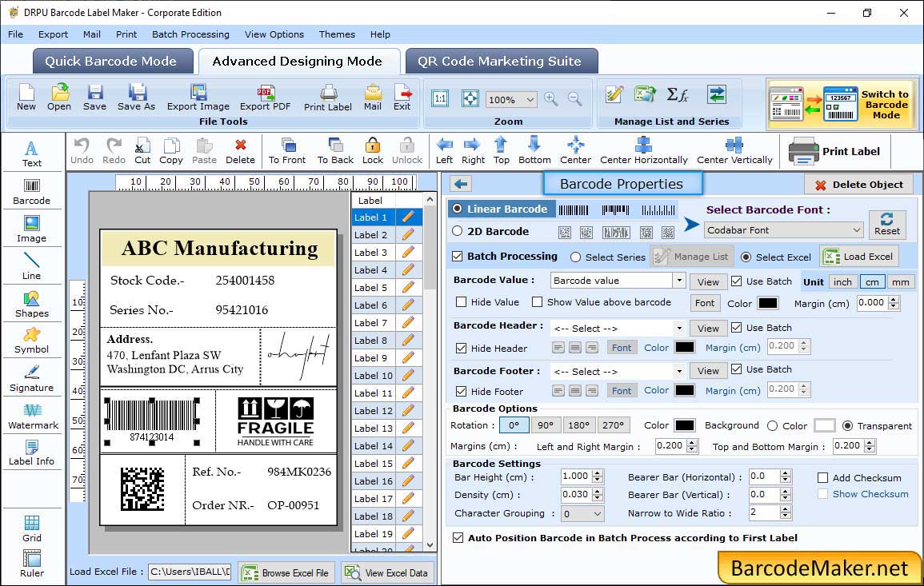Open the zoom percentage dropdown
The height and width of the screenshot is (586, 924).
click(510, 99)
